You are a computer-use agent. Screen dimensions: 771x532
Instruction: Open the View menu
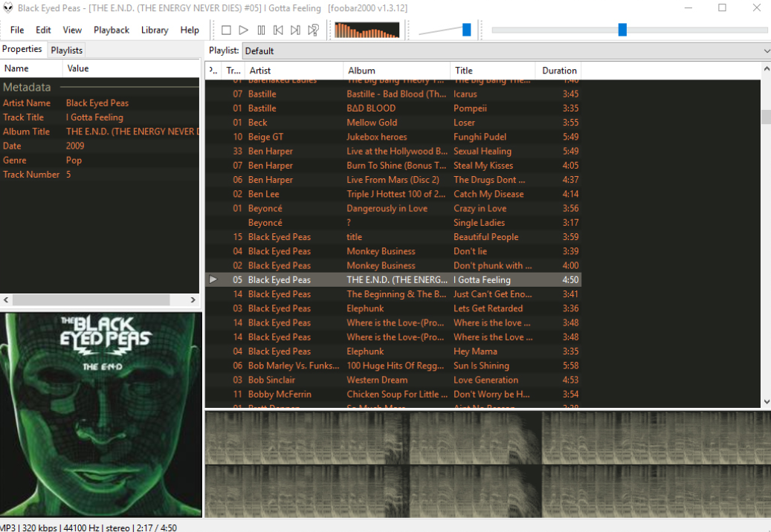click(72, 30)
